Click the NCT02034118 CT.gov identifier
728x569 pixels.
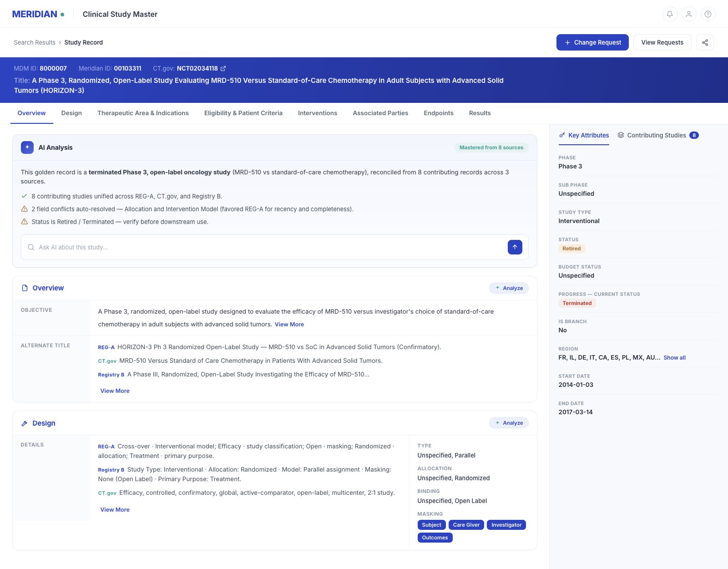coord(197,68)
